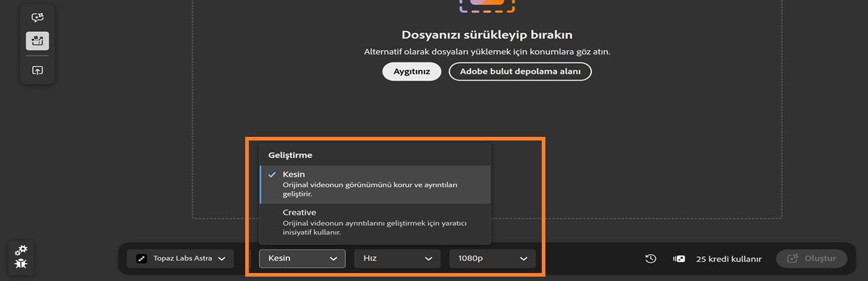The height and width of the screenshot is (281, 868).
Task: Click the upload arrow icon in left toolbar
Action: point(38,70)
